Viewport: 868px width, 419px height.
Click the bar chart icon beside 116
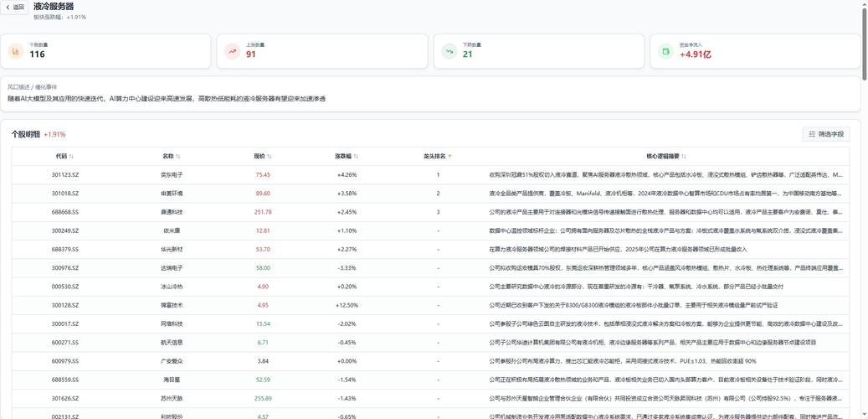[16, 52]
